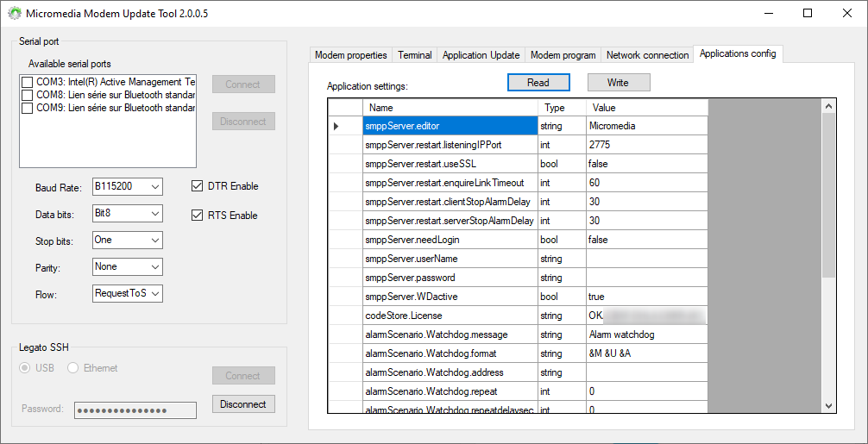Go to the Network connection tab
Screen dimensions: 868x444
click(x=647, y=55)
